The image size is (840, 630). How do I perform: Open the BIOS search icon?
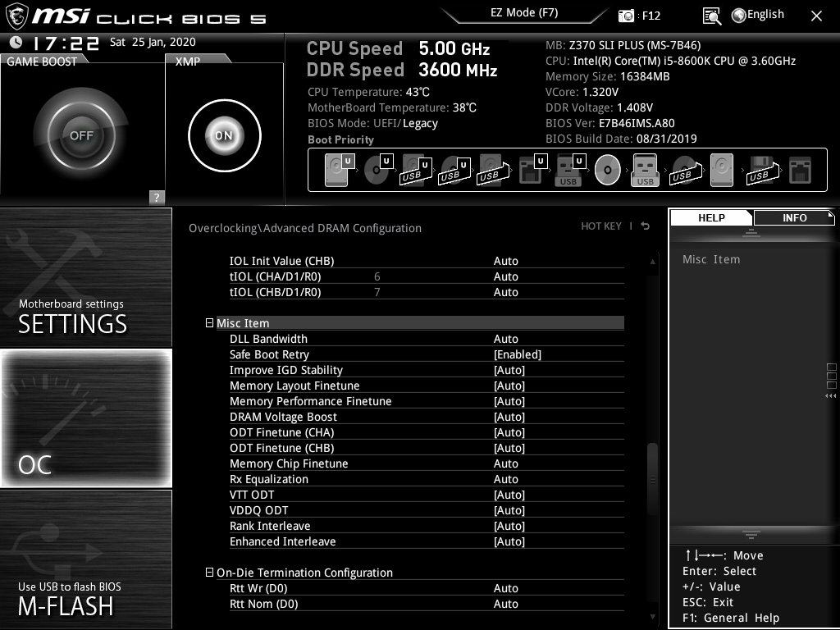[711, 16]
